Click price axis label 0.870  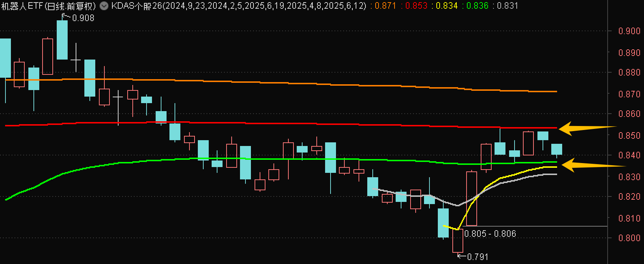[x=629, y=94]
